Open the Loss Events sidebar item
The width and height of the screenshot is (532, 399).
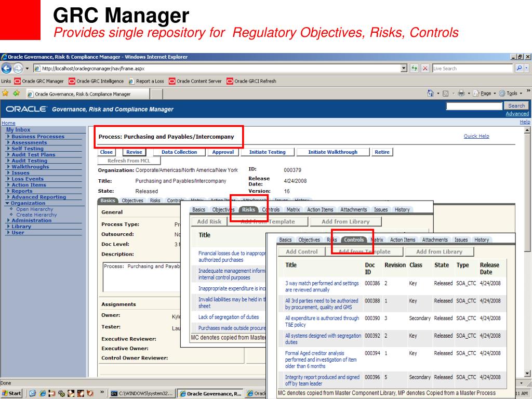click(28, 179)
